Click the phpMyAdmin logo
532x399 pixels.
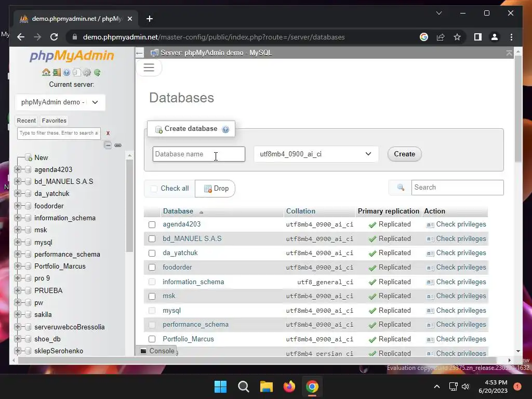coord(72,56)
